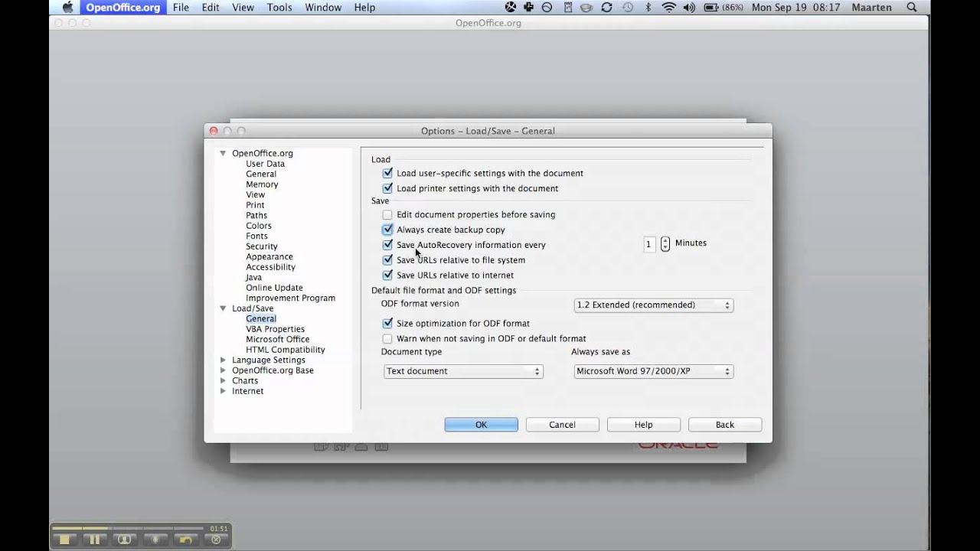The image size is (980, 551).
Task: Toggle the webcam icon in recorder bar
Action: pos(125,540)
